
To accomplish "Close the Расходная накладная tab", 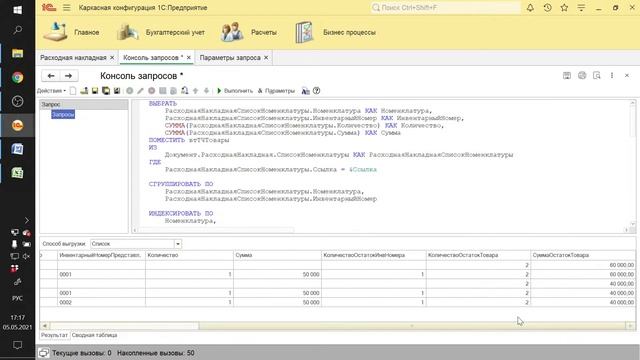I will pyautogui.click(x=112, y=58).
